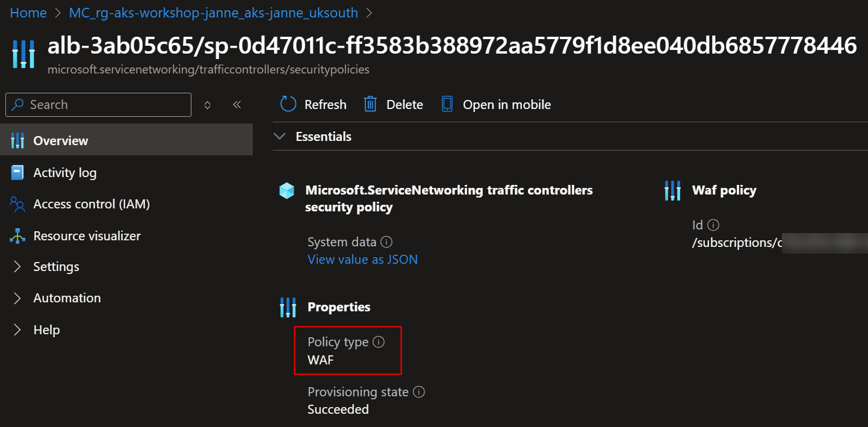Click info icon beside Policy type
Image resolution: width=868 pixels, height=427 pixels.
pos(379,341)
